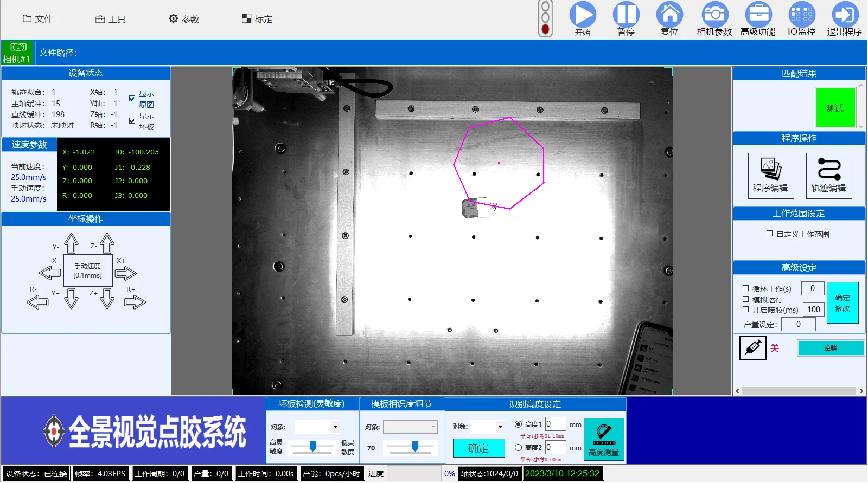The image size is (868, 483).
Task: Check the 循环工作(s) option
Action: tap(745, 288)
